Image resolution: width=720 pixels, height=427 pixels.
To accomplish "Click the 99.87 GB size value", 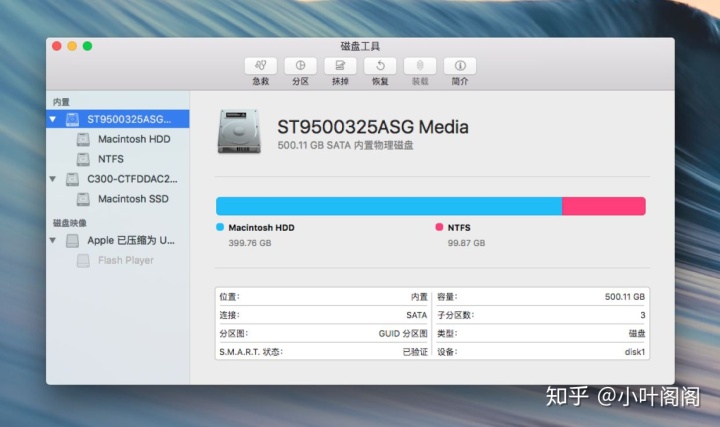I will (466, 243).
